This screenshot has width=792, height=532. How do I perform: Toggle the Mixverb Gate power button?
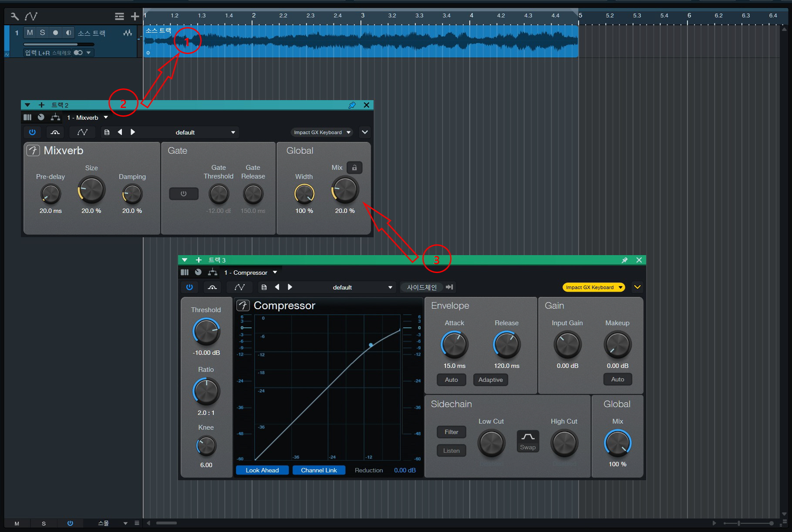click(183, 194)
